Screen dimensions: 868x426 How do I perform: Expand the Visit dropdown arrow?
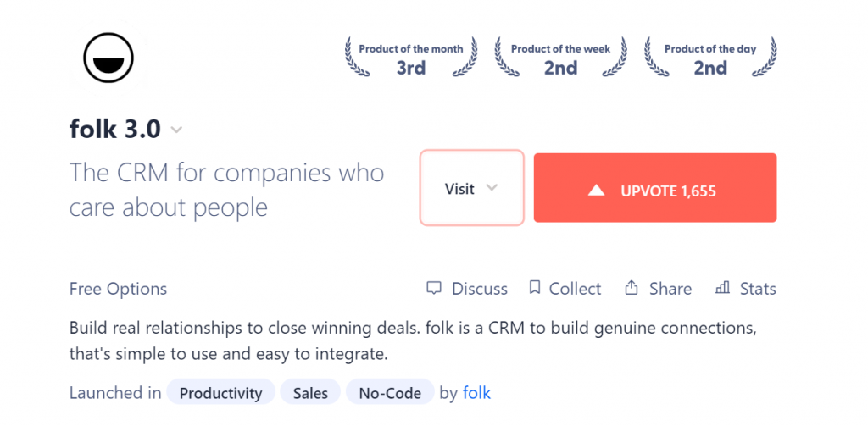(492, 188)
